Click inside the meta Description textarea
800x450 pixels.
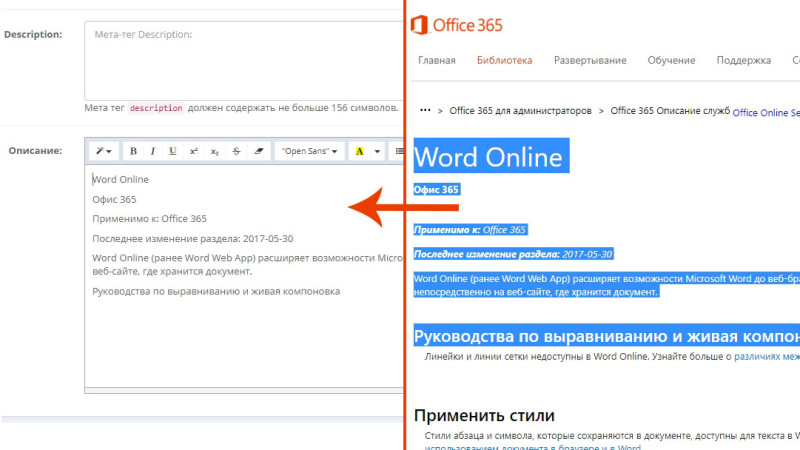click(244, 60)
